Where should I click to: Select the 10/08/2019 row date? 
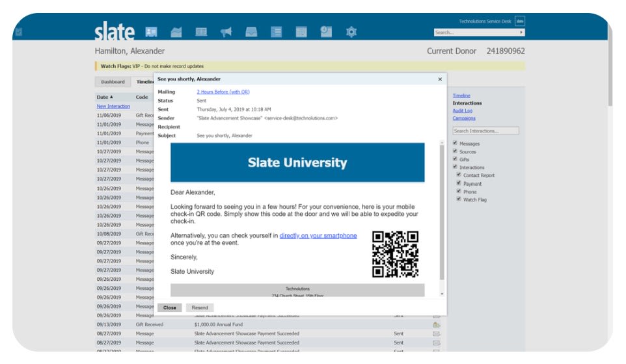(109, 234)
